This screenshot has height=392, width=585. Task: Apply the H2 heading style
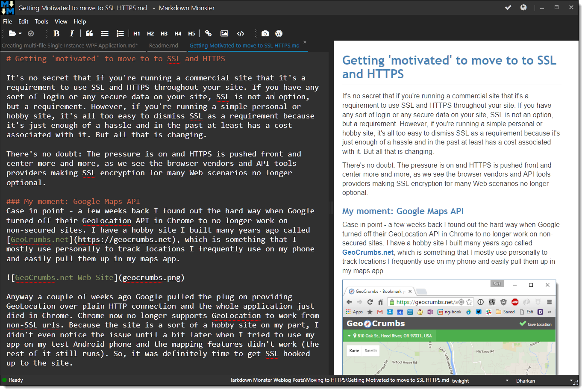150,33
